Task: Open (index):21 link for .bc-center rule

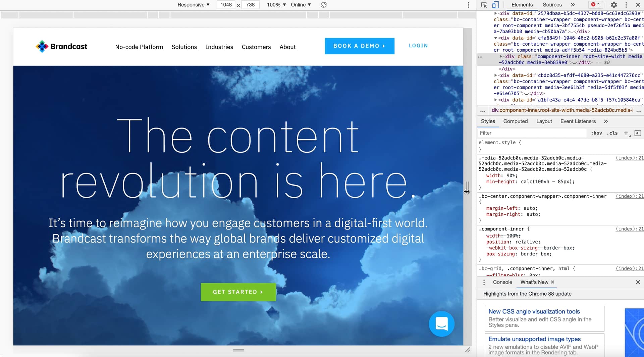Action: pos(630,196)
